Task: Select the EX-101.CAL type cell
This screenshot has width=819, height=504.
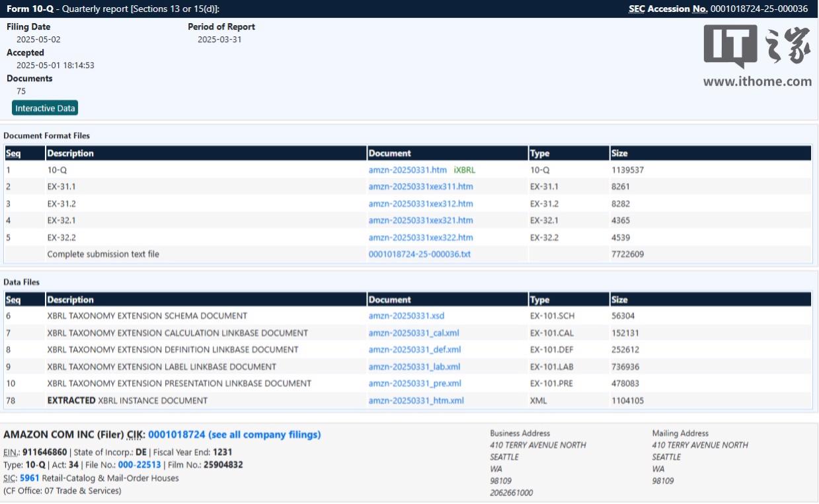Action: pos(551,334)
